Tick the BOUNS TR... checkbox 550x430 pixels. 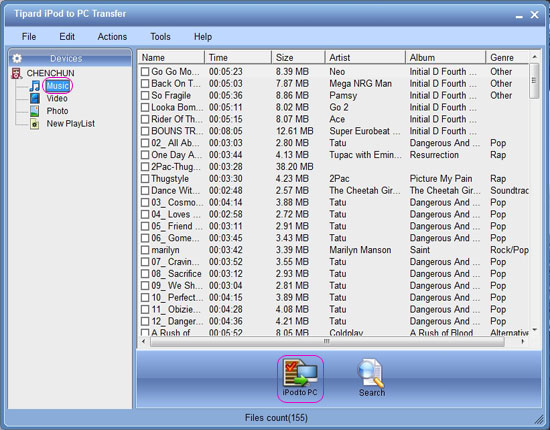(145, 131)
